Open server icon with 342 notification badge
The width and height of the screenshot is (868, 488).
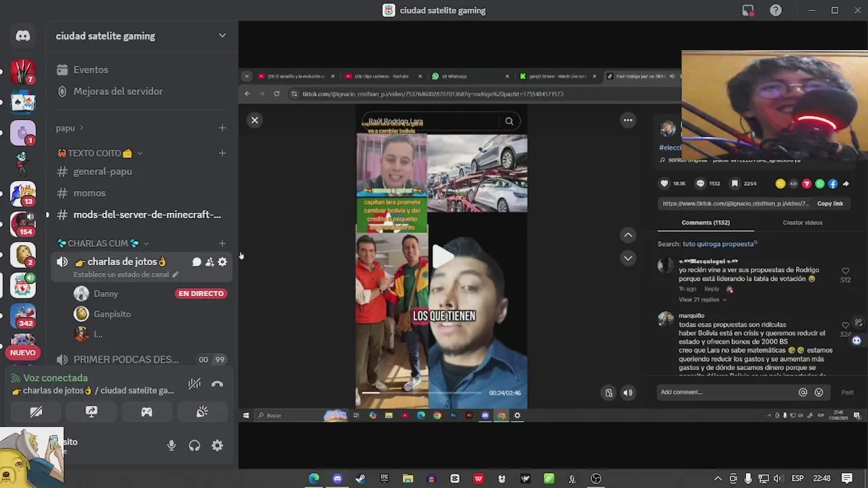point(23,317)
